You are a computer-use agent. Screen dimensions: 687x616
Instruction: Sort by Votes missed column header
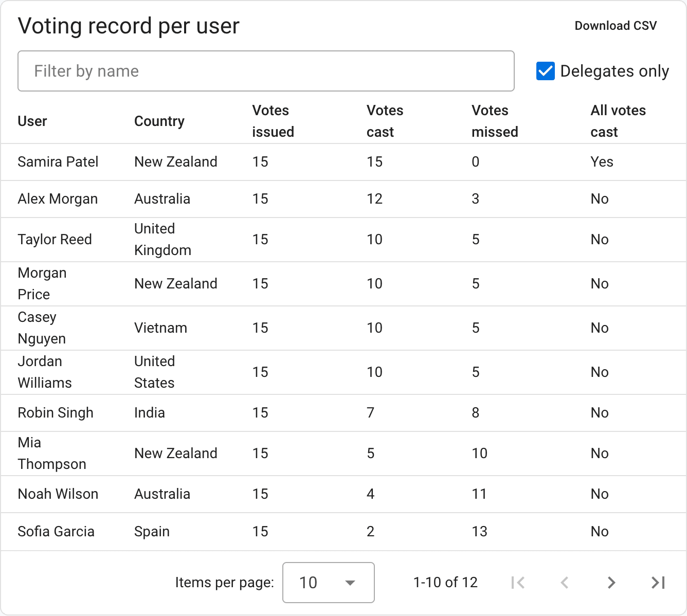point(495,121)
